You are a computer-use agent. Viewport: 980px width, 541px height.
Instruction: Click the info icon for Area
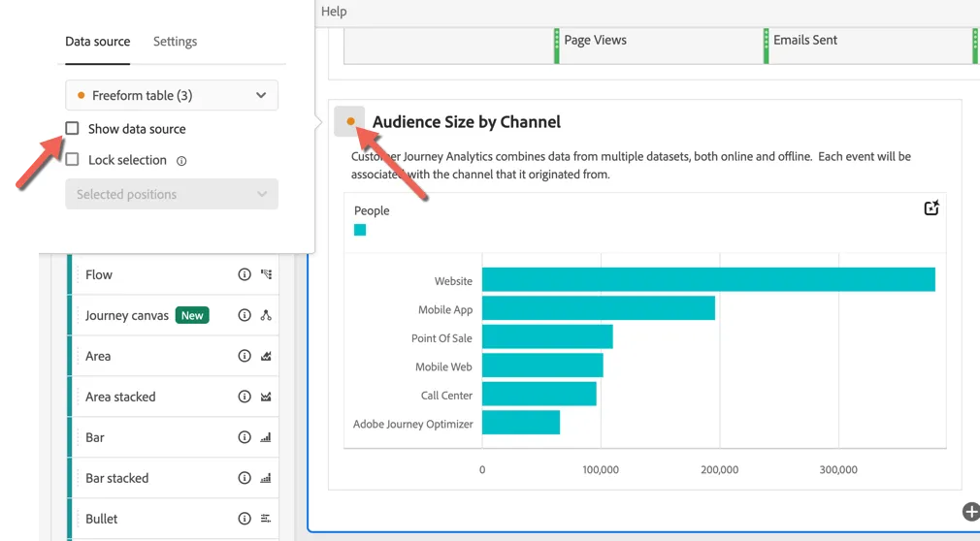245,356
